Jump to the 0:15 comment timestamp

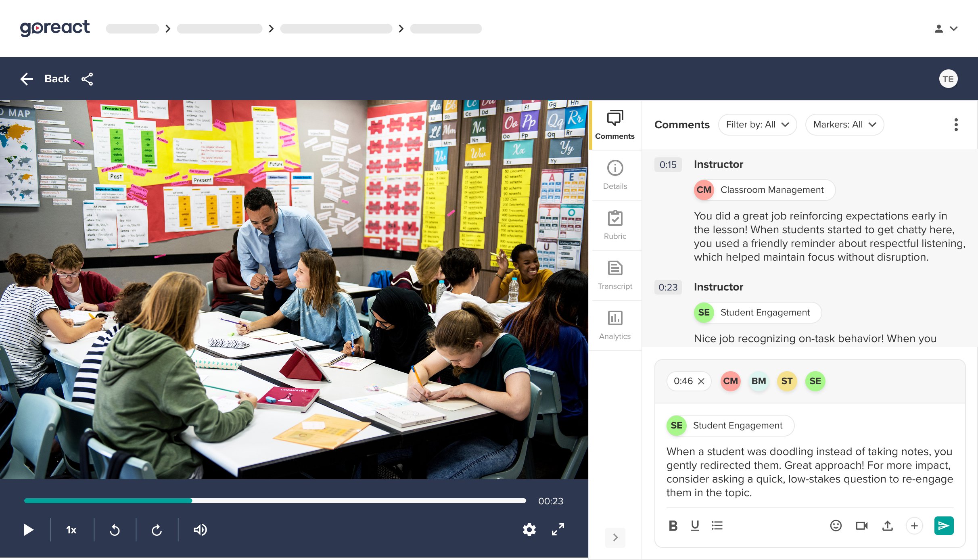[668, 165]
